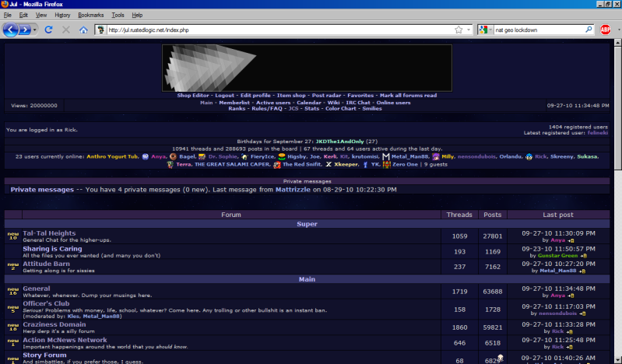Click the browser Back arrow button
The width and height of the screenshot is (622, 364).
click(12, 30)
